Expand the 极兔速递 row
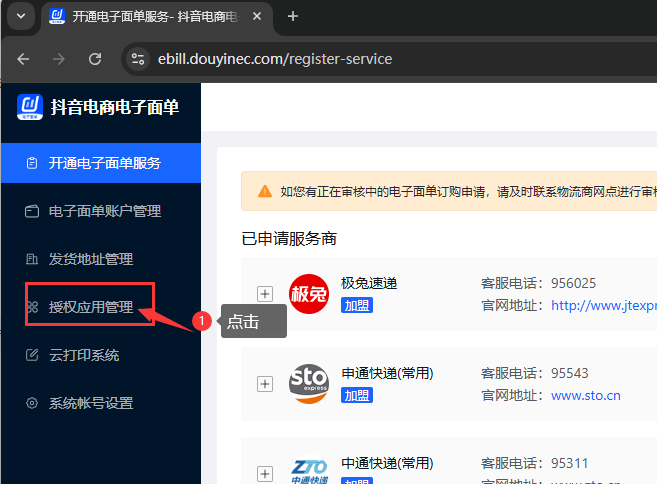Screen dimensions: 657x484 [265, 293]
